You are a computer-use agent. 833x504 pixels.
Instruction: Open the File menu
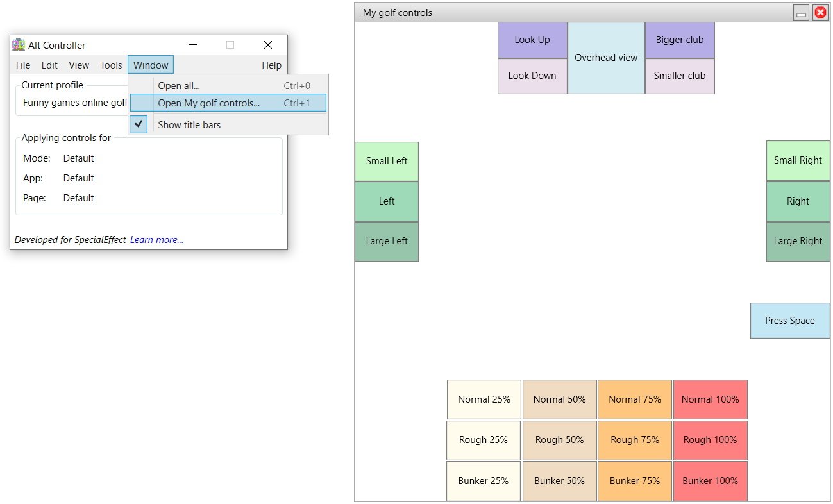click(x=22, y=65)
